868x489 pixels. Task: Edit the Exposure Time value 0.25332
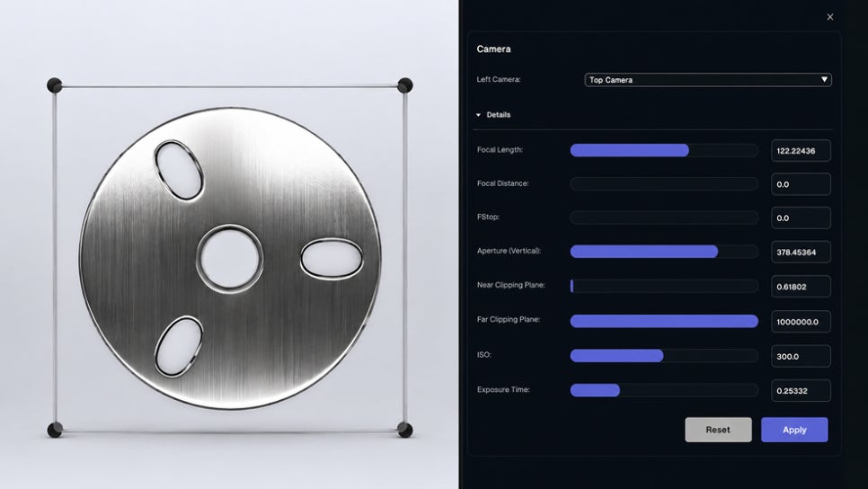801,390
